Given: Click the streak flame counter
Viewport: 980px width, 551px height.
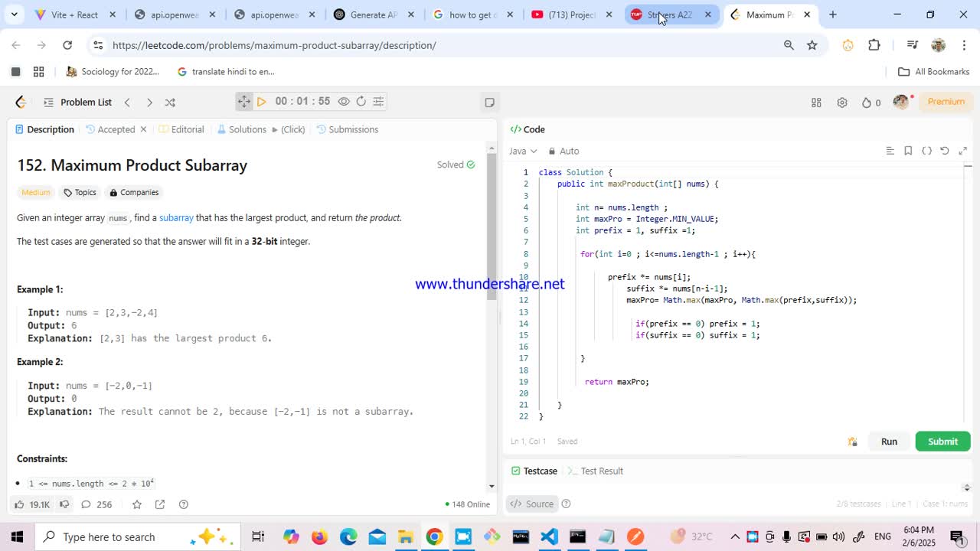Looking at the screenshot, I should [x=871, y=102].
